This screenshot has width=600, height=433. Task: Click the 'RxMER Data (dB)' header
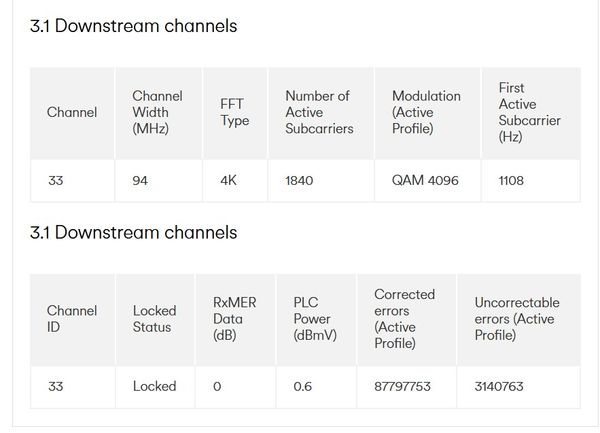pyautogui.click(x=235, y=319)
